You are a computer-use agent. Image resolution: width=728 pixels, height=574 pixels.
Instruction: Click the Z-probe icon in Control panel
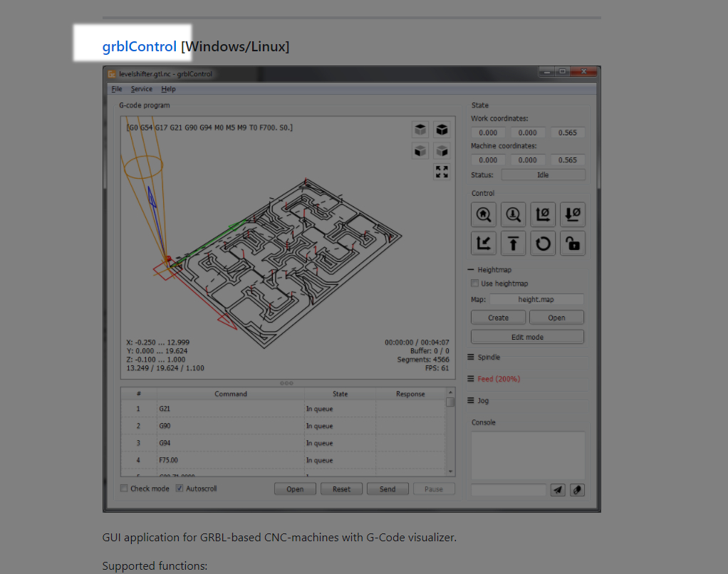coord(513,214)
